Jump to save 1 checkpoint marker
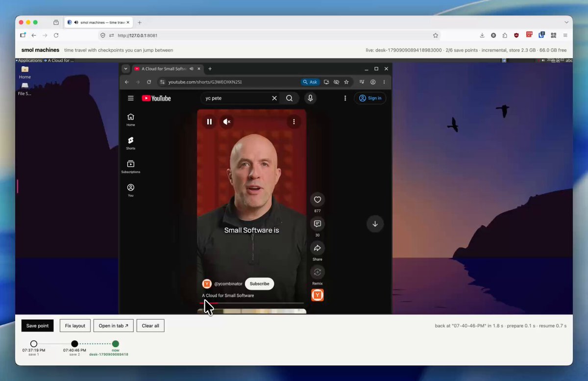This screenshot has width=588, height=381. (x=34, y=344)
